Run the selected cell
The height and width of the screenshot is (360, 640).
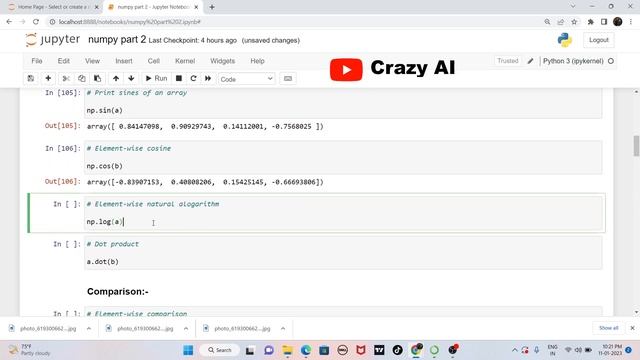(156, 78)
